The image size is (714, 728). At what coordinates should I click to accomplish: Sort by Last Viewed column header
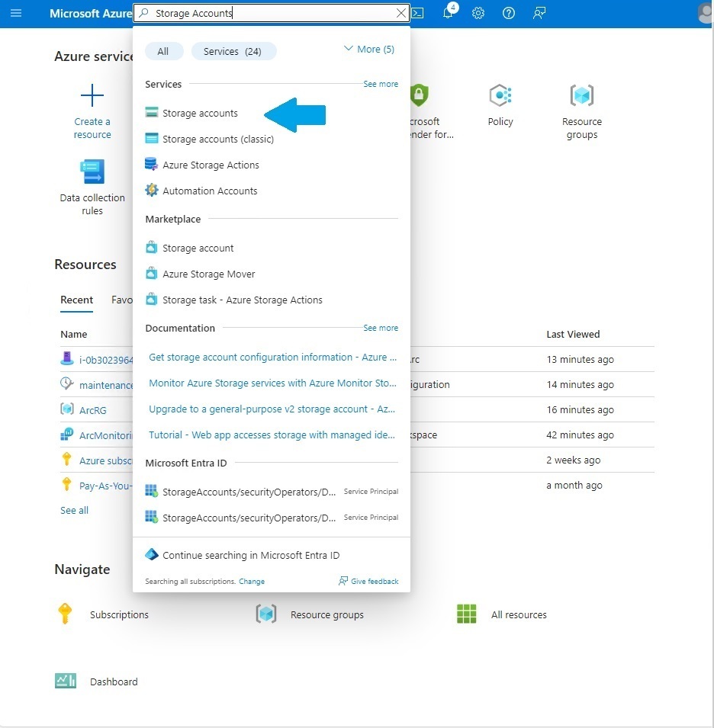tap(573, 335)
